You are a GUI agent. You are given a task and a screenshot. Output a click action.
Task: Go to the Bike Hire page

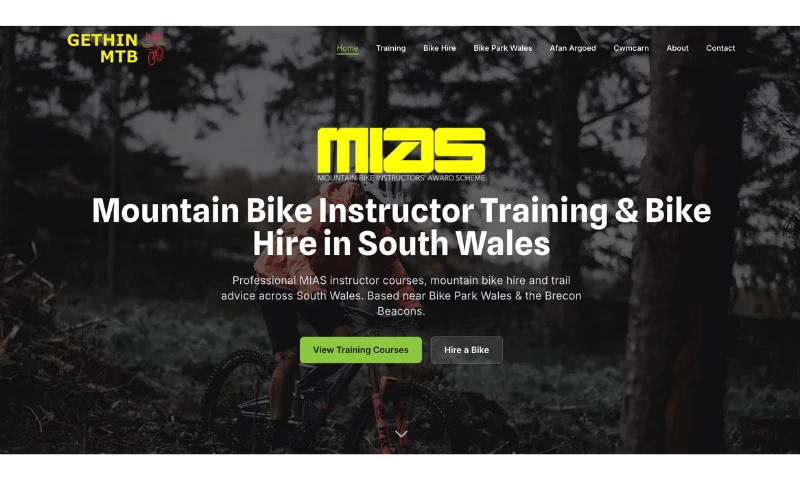tap(439, 48)
